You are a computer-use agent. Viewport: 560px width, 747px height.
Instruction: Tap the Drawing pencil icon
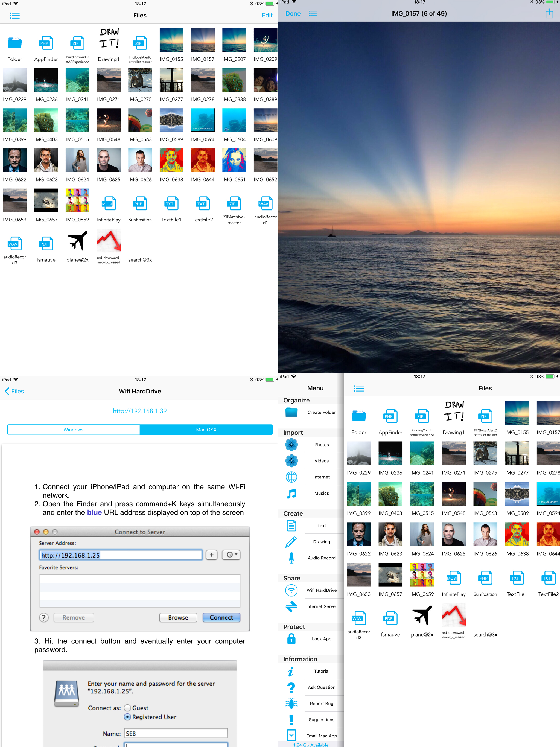(291, 542)
